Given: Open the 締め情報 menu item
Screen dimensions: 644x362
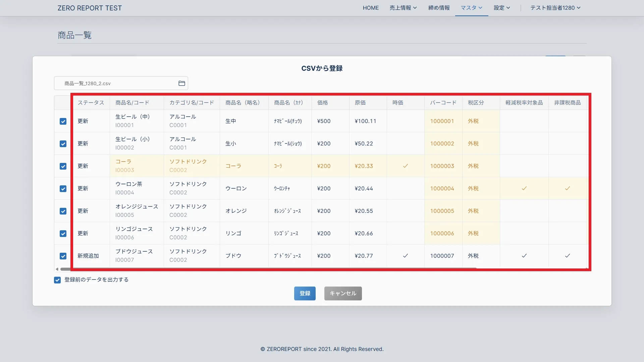Looking at the screenshot, I should [x=439, y=8].
